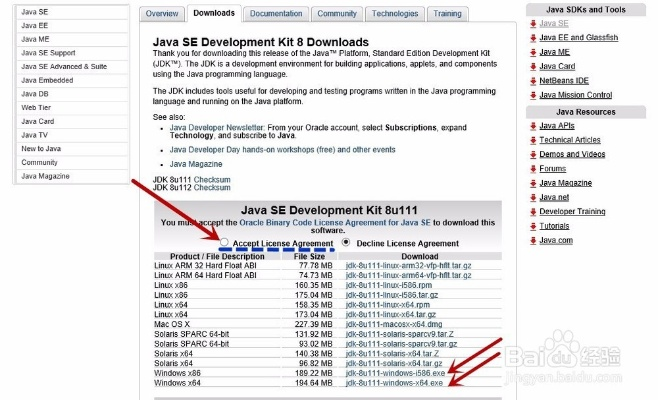The width and height of the screenshot is (658, 400).
Task: Open JDK 8u112 Checksum link
Action: coord(212,188)
